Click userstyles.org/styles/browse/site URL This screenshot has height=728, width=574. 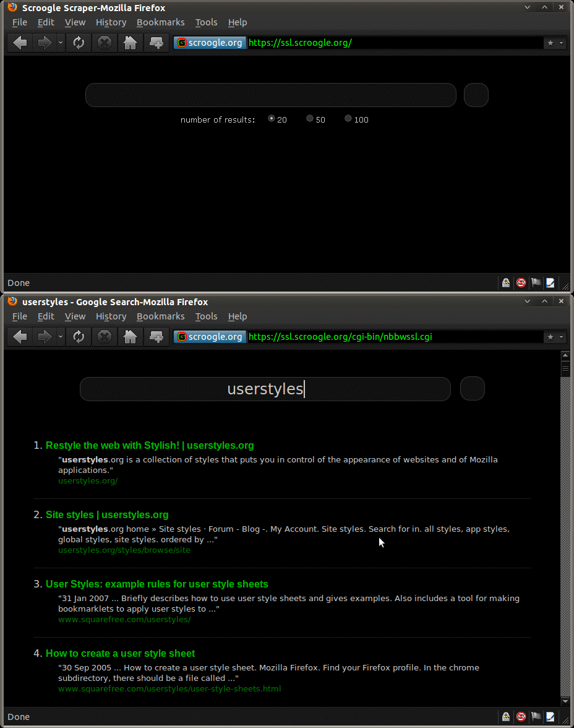(x=124, y=550)
